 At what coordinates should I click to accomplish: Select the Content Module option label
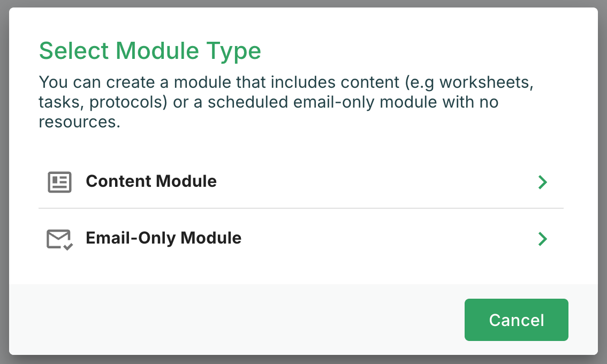pos(151,181)
